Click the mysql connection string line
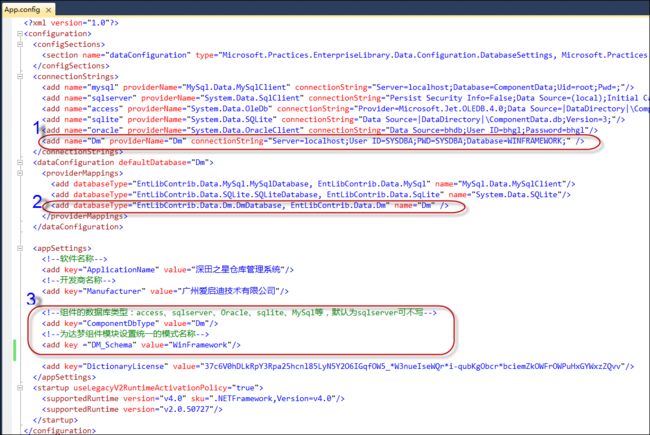 pos(338,87)
